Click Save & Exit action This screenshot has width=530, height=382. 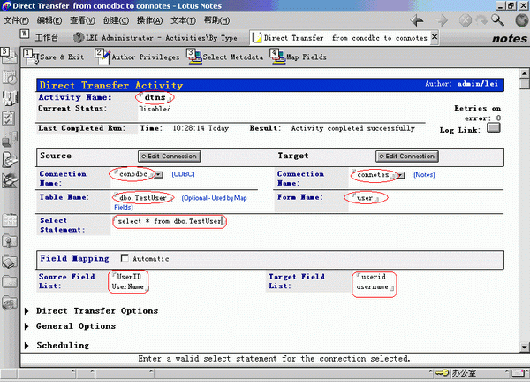click(54, 57)
